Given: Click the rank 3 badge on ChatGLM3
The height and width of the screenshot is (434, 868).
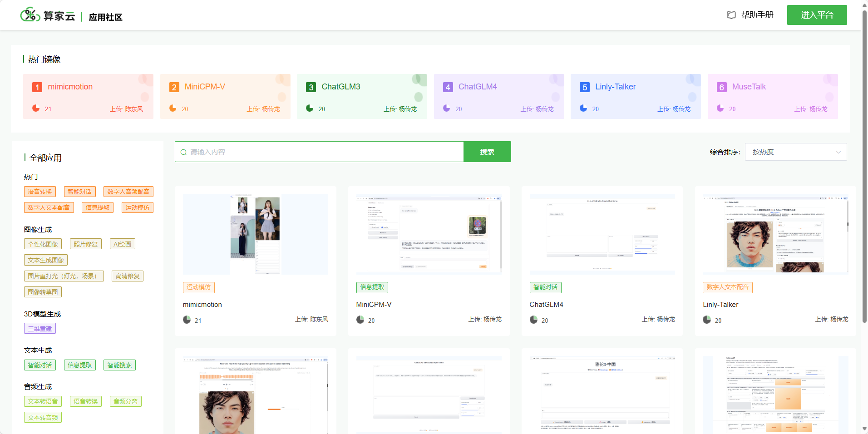Looking at the screenshot, I should tap(311, 87).
